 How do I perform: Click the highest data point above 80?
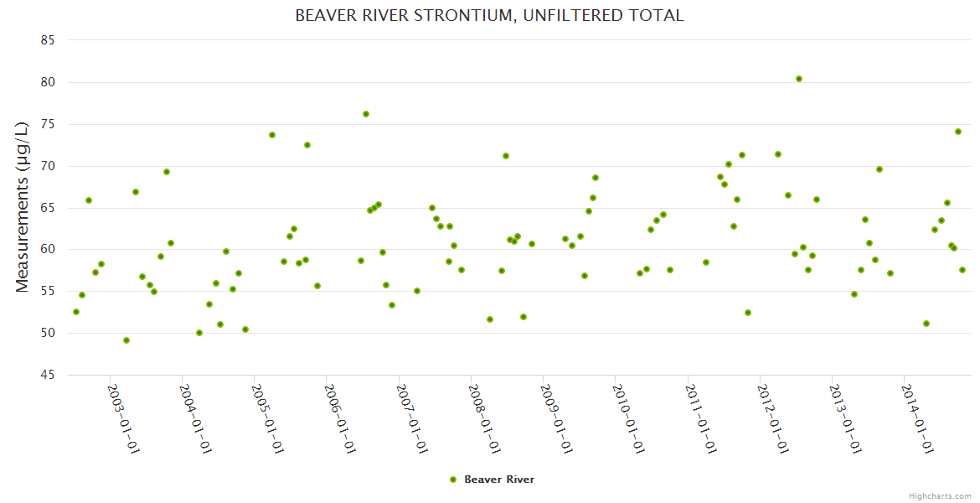[x=799, y=79]
